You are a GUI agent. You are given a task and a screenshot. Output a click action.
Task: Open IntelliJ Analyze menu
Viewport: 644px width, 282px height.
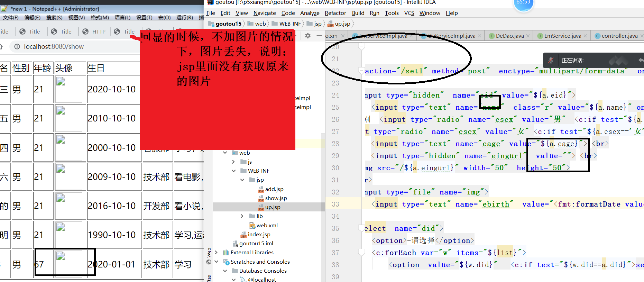click(310, 13)
